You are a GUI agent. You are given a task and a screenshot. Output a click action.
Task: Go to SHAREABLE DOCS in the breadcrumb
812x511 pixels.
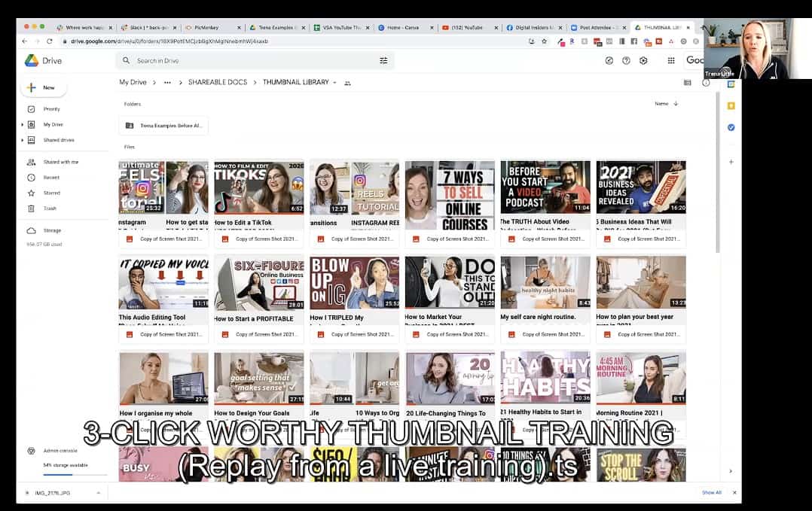pyautogui.click(x=217, y=83)
